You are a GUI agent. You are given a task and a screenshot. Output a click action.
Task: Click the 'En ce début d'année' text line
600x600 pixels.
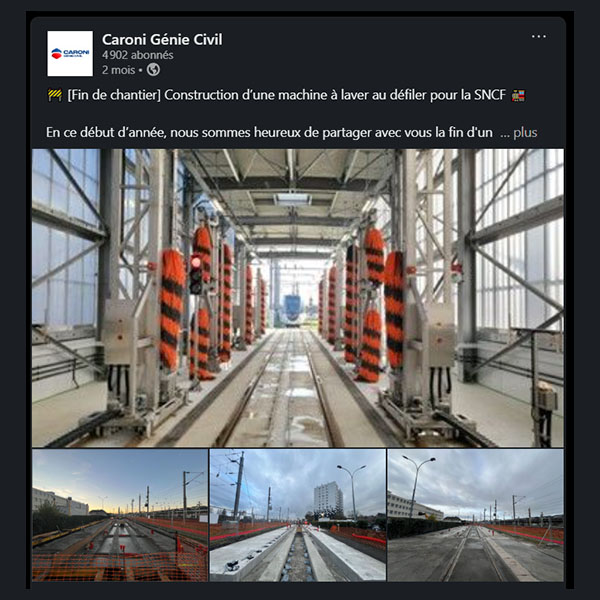tap(269, 133)
